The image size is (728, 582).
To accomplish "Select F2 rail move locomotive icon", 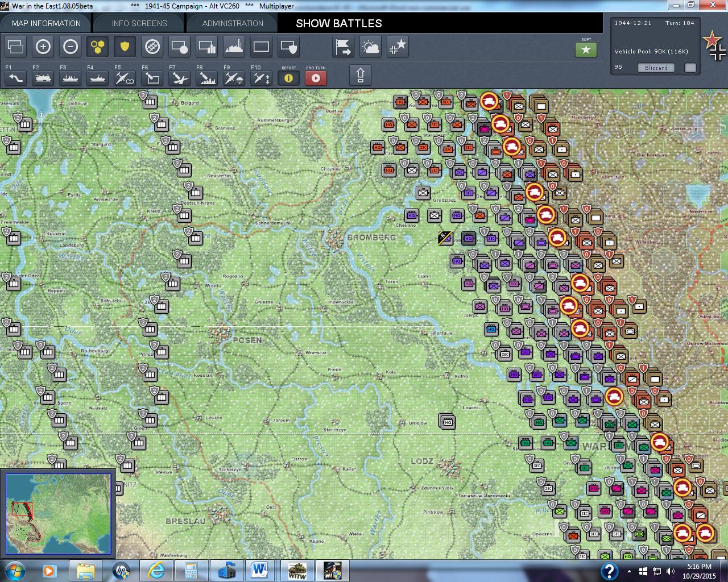I will coord(43,78).
